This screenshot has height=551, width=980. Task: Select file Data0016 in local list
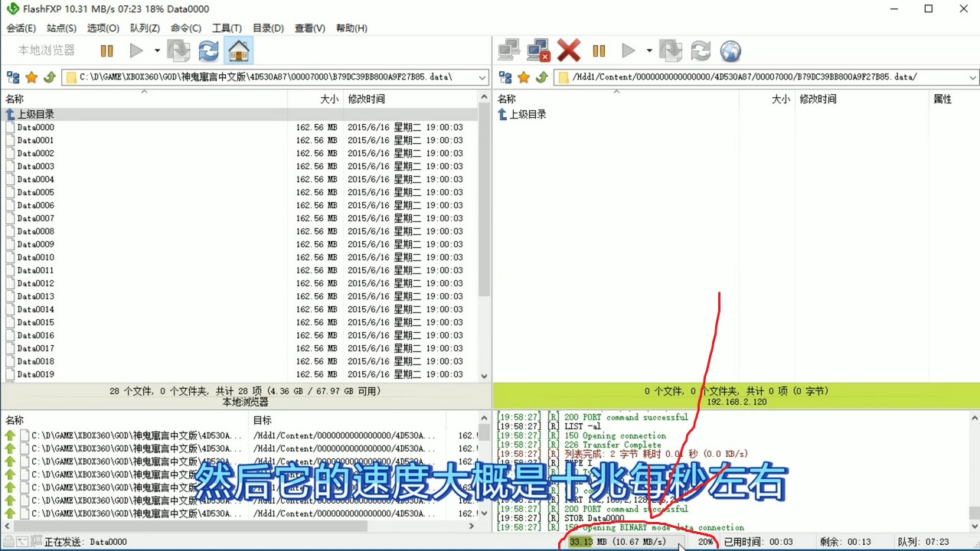(35, 335)
